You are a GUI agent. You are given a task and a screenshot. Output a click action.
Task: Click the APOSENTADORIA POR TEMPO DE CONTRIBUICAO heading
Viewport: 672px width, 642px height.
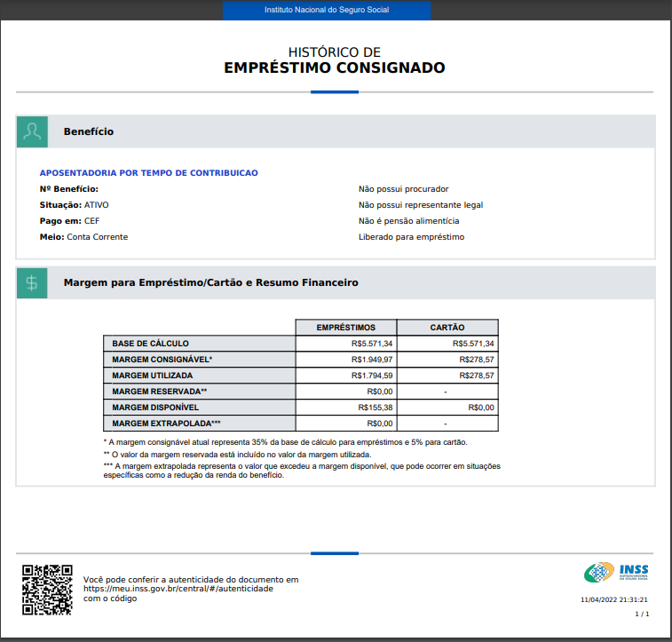point(149,173)
